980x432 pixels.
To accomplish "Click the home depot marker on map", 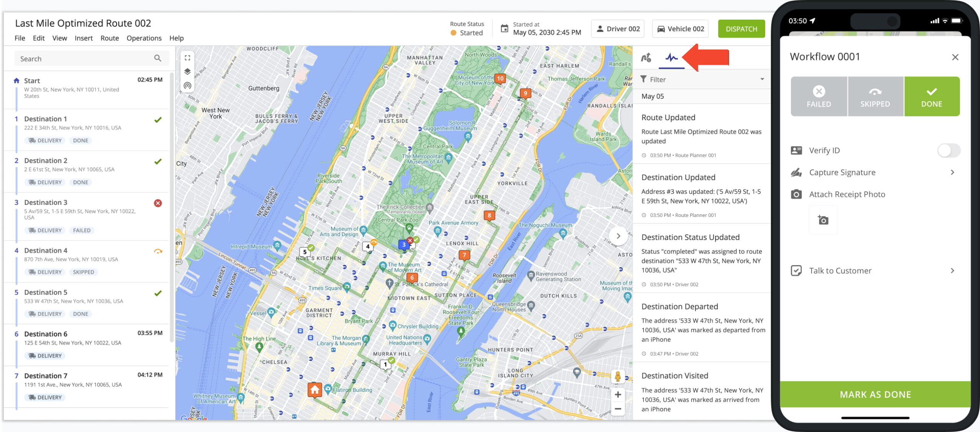I will pyautogui.click(x=315, y=390).
